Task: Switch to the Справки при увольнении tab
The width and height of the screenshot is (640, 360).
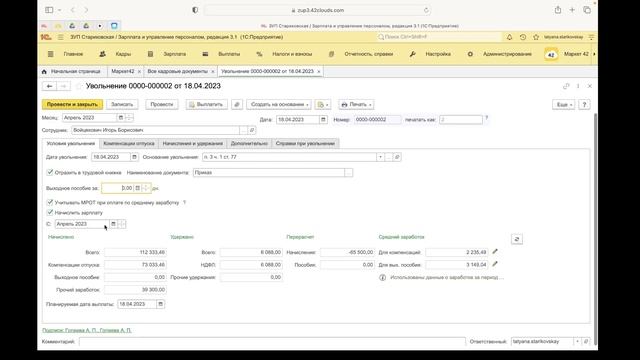Action: tap(305, 144)
